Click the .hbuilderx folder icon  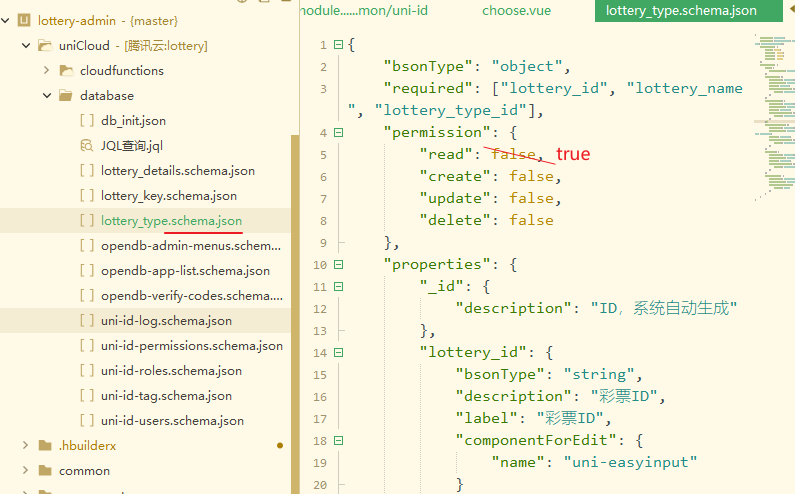point(45,445)
